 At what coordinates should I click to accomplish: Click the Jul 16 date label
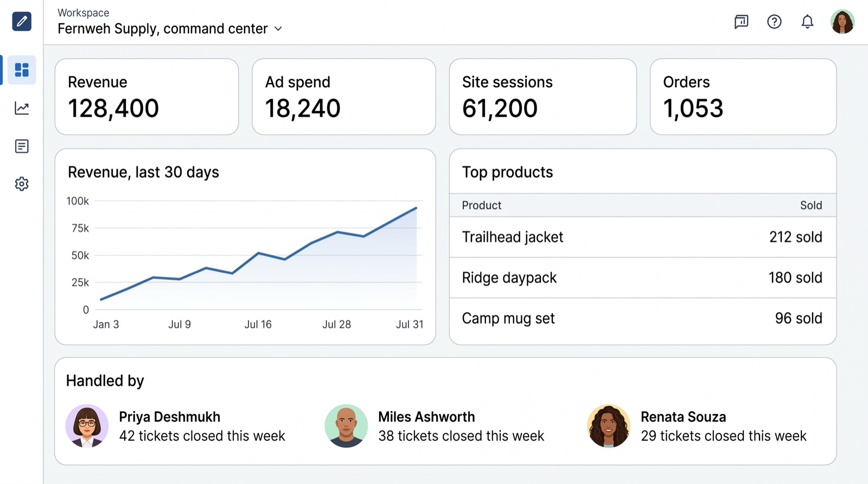(258, 324)
